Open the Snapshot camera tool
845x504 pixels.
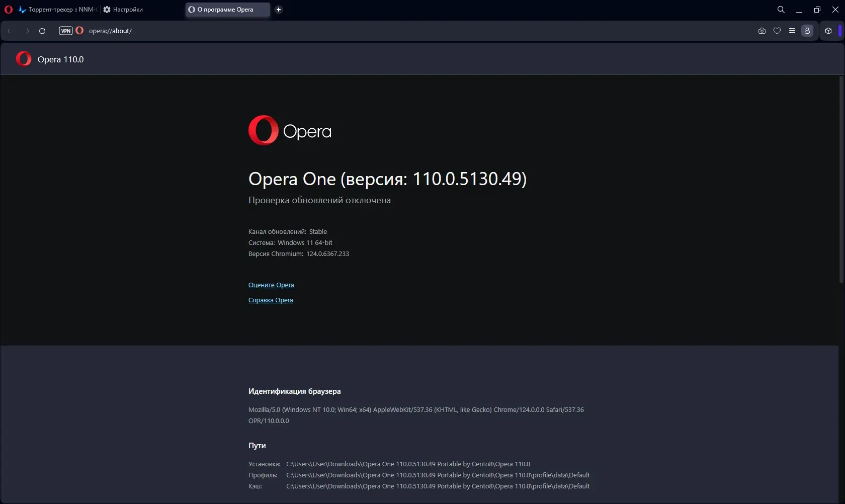762,31
